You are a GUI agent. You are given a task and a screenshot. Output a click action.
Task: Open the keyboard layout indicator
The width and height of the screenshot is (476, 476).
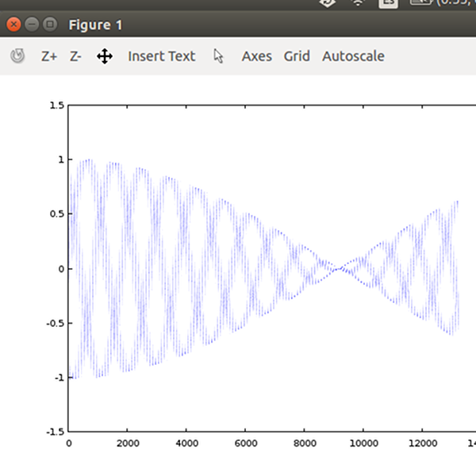click(388, 2)
